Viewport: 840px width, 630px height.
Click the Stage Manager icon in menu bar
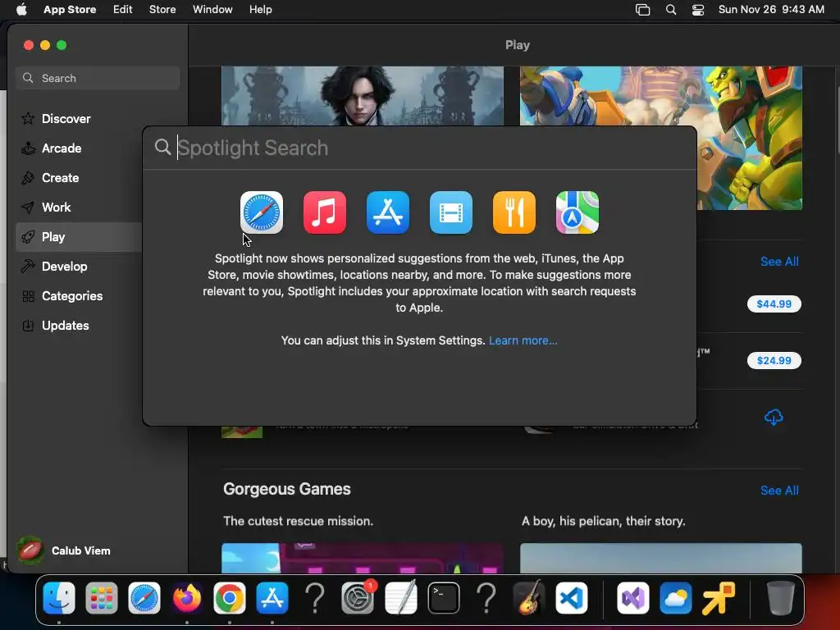coord(642,10)
